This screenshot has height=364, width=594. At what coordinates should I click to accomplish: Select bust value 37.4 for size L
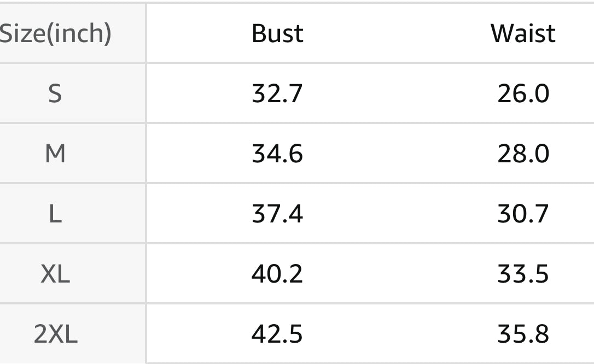[277, 214]
